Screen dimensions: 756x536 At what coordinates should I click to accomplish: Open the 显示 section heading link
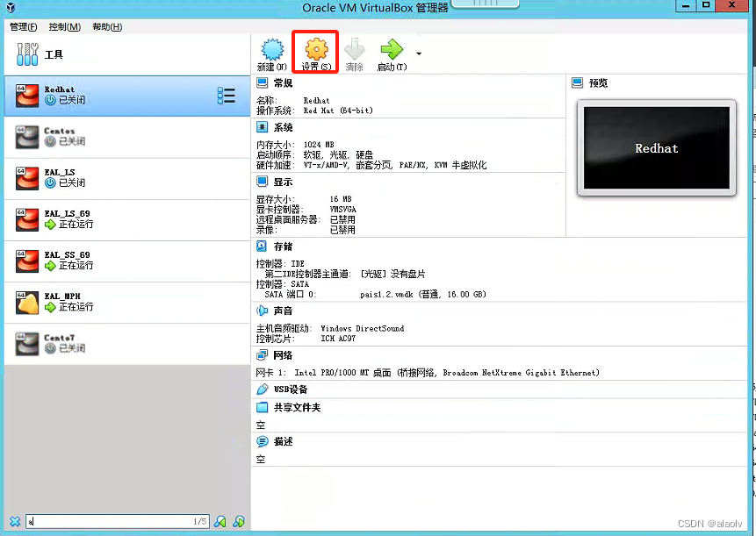[x=283, y=182]
